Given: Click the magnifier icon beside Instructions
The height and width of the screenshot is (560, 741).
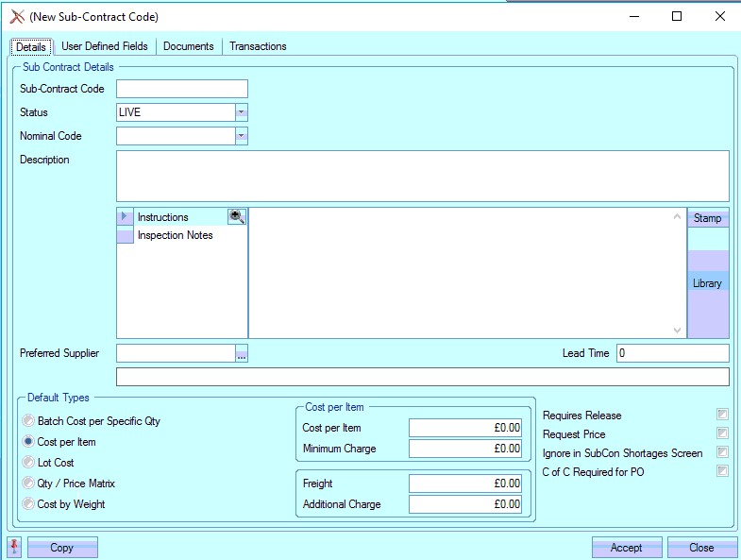Looking at the screenshot, I should coord(236,216).
